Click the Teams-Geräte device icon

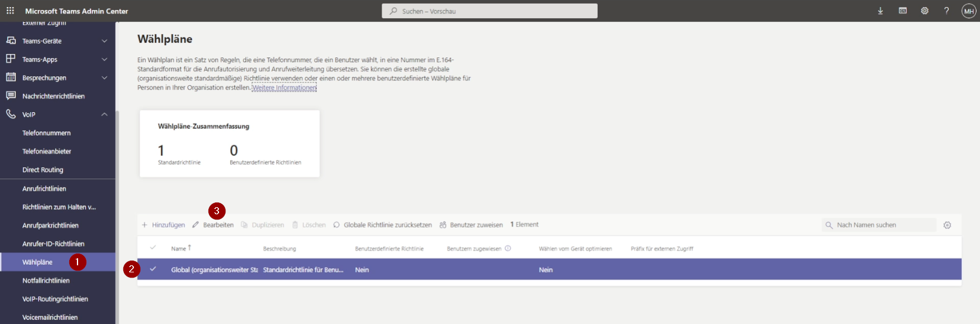click(x=11, y=41)
